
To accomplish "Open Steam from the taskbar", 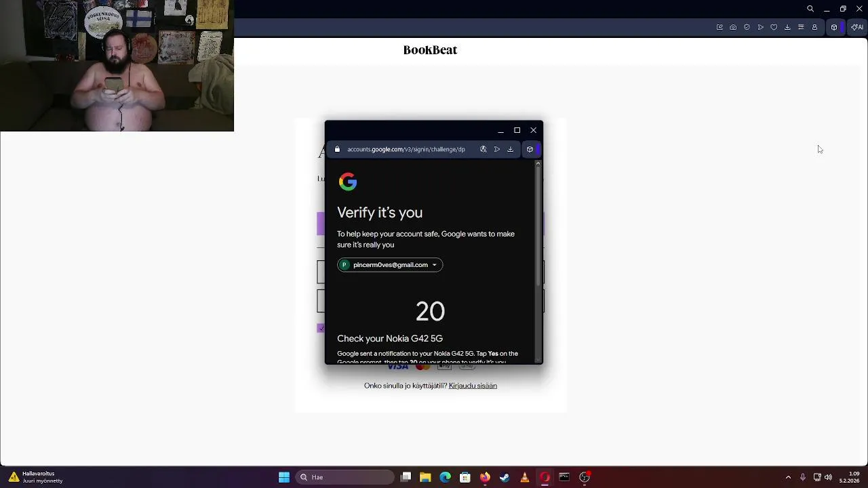I will pyautogui.click(x=505, y=477).
